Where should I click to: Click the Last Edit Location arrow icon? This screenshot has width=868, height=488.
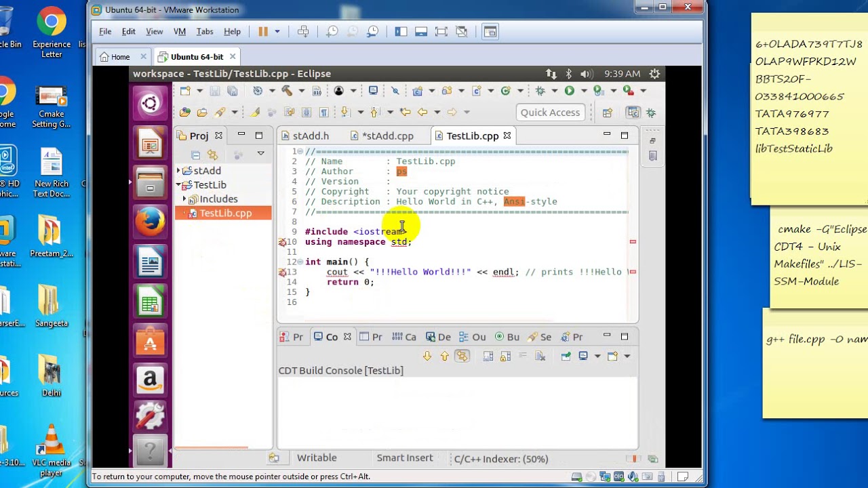click(405, 112)
